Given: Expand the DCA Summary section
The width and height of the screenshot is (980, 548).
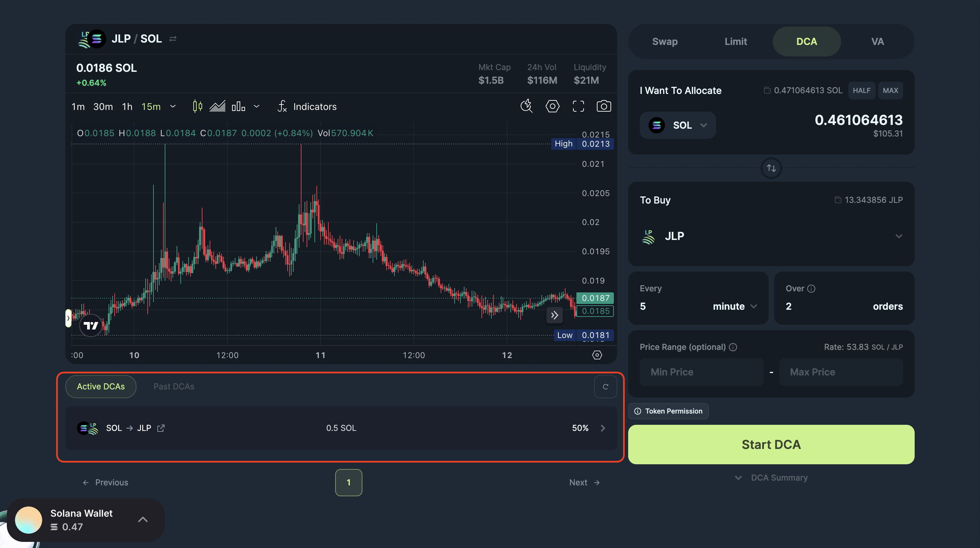Looking at the screenshot, I should [771, 478].
